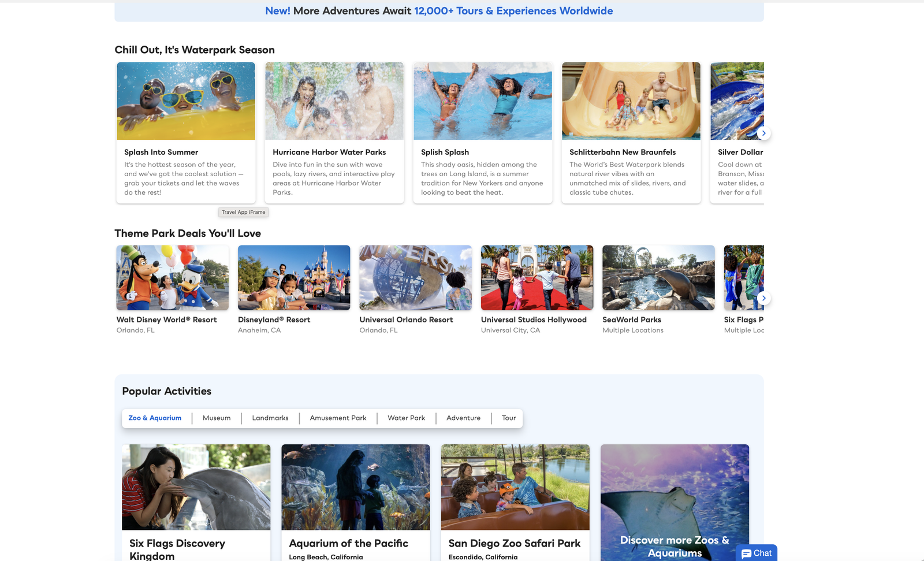
Task: Click the Schlitterbahn description text
Action: 628,179
